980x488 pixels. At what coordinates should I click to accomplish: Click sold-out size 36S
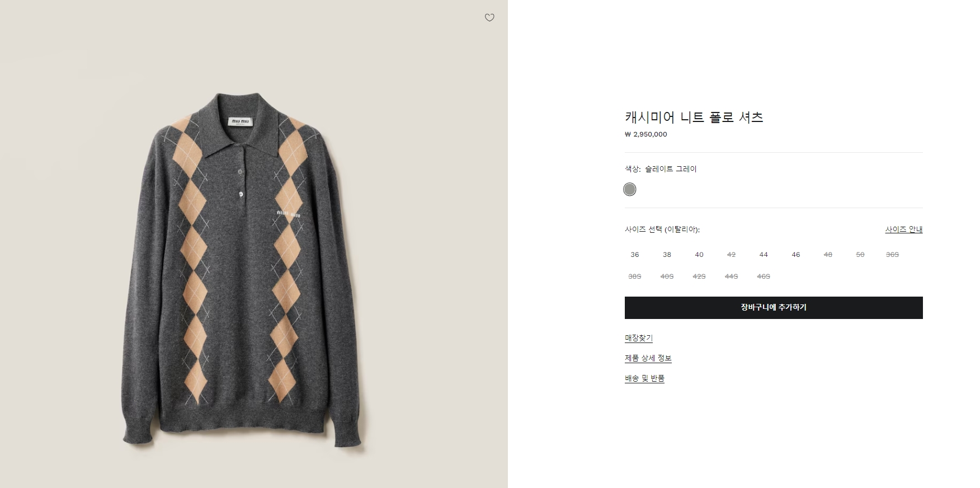pyautogui.click(x=892, y=255)
